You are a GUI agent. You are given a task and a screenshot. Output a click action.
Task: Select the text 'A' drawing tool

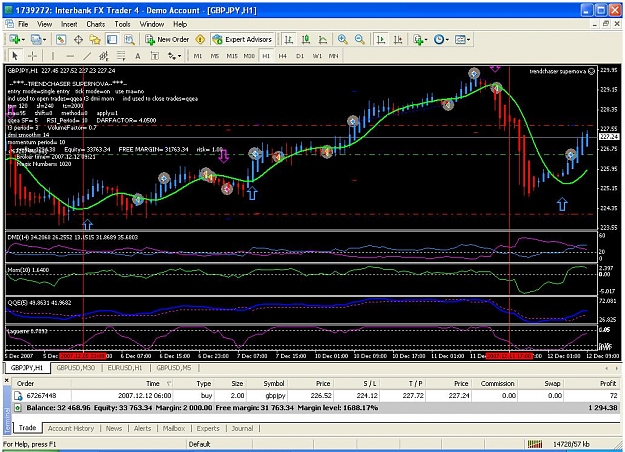click(x=138, y=56)
